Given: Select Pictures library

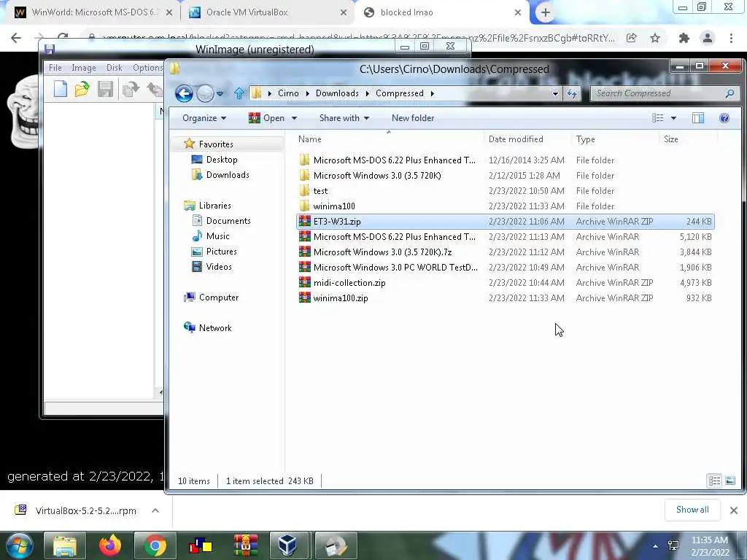Looking at the screenshot, I should click(221, 252).
